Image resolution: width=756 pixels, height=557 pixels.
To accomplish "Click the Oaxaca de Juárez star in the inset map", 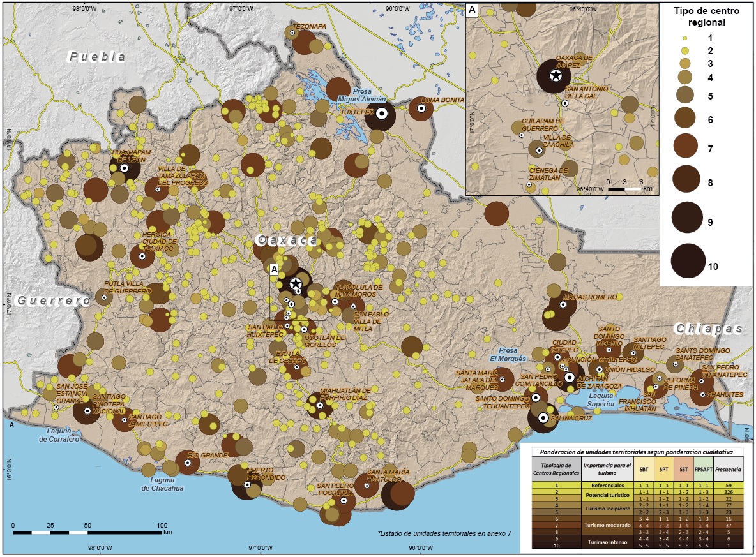I will 556,76.
